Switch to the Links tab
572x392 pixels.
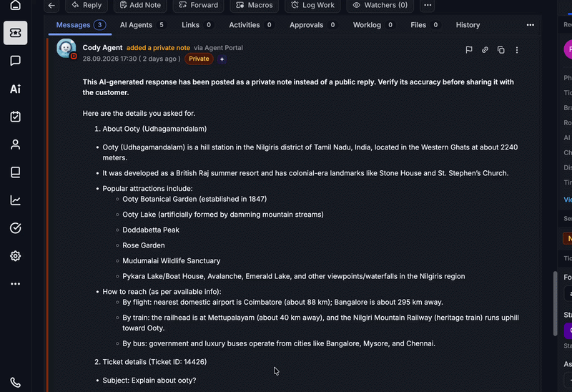pos(197,25)
